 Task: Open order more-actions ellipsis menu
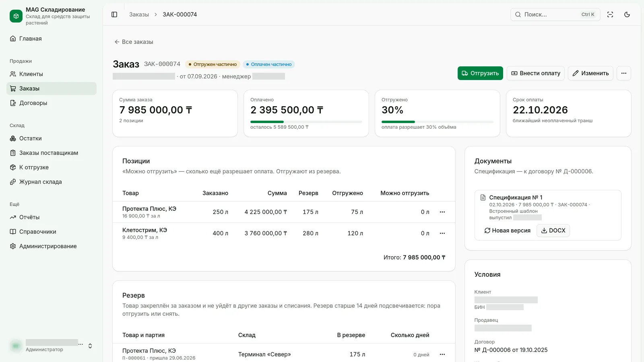pyautogui.click(x=624, y=73)
